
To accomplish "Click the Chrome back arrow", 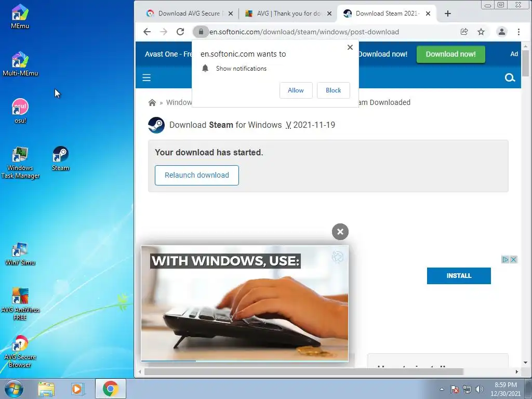I will point(147,32).
